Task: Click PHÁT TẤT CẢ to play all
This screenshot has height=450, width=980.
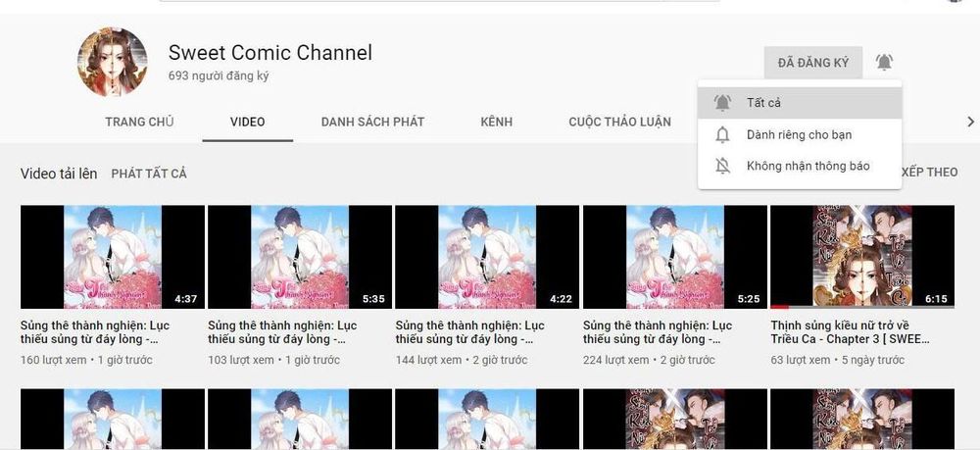Action: 149,174
